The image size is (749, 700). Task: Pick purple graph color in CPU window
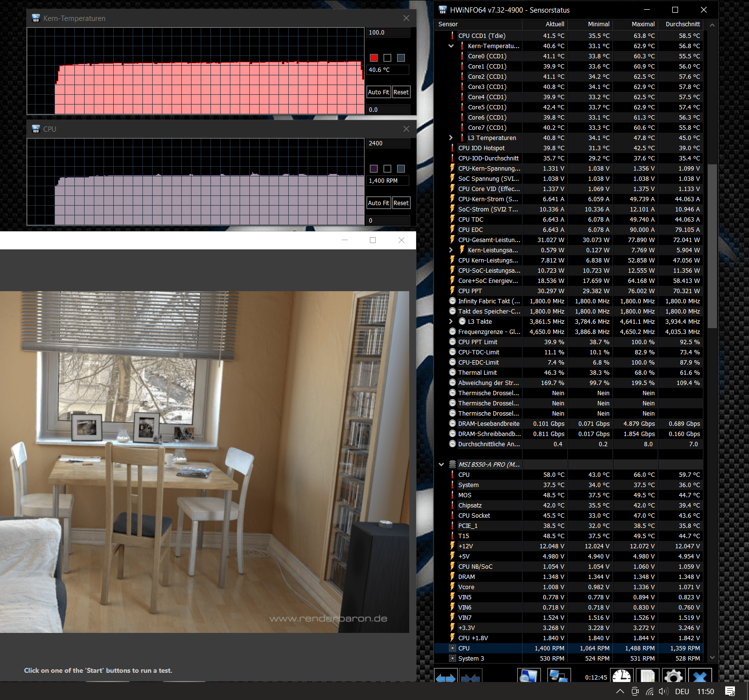coord(374,169)
